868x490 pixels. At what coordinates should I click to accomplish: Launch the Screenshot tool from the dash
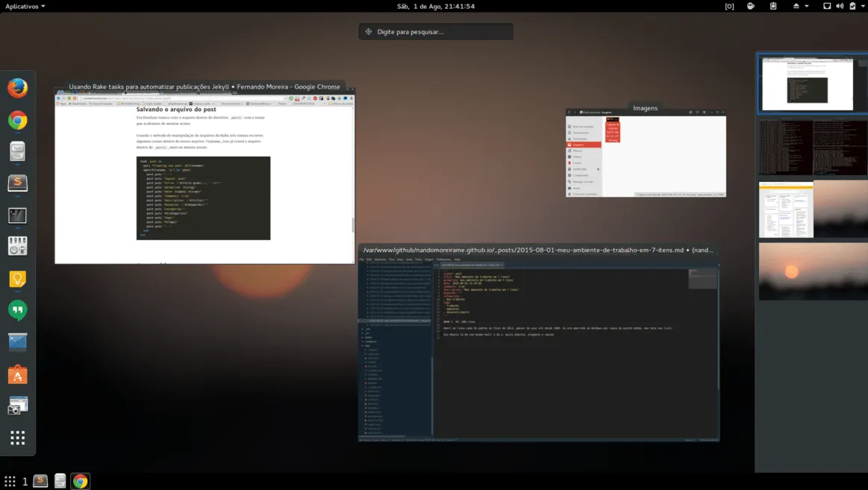click(x=18, y=406)
